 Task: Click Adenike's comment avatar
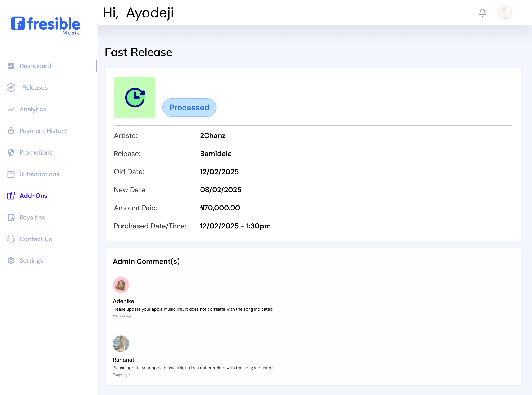(121, 285)
